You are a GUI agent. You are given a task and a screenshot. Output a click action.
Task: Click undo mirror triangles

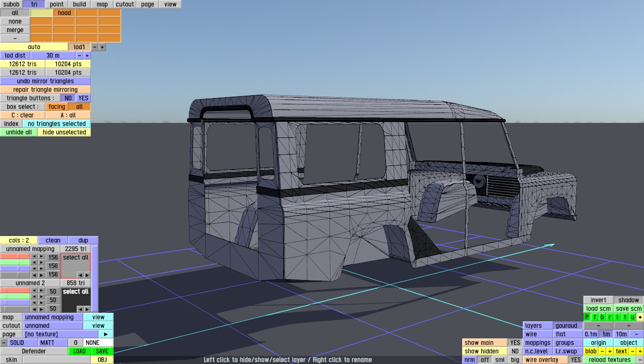45,81
